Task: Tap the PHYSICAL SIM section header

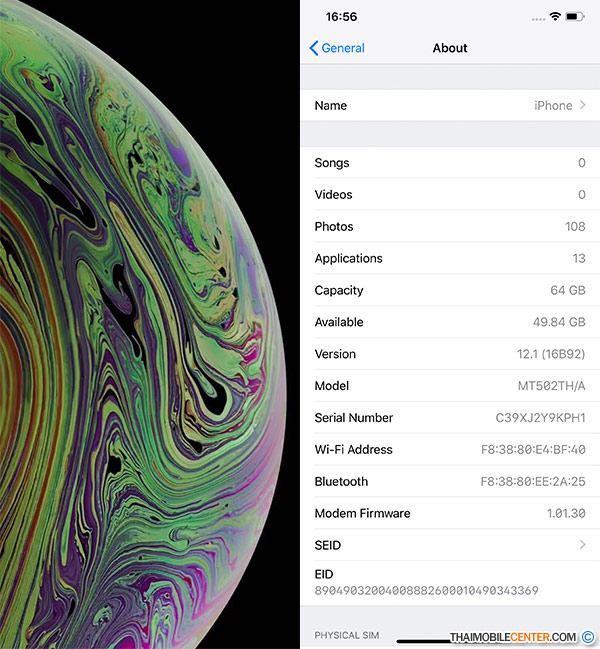Action: 346,635
